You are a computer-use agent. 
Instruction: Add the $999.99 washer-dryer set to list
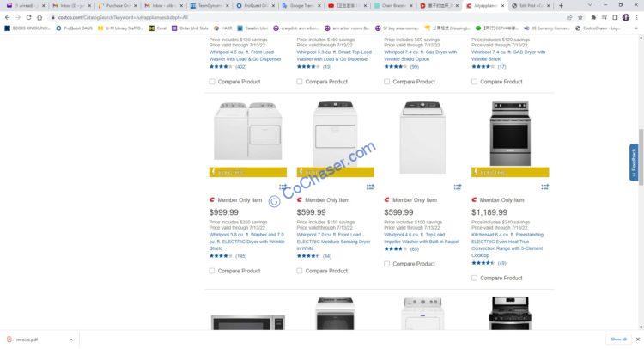tap(283, 187)
